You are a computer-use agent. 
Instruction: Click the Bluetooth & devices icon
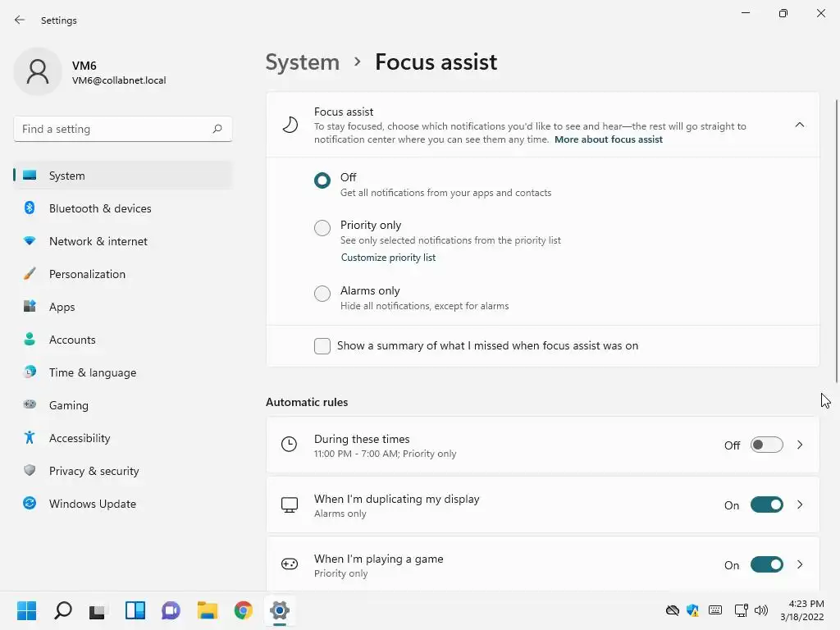pyautogui.click(x=30, y=208)
